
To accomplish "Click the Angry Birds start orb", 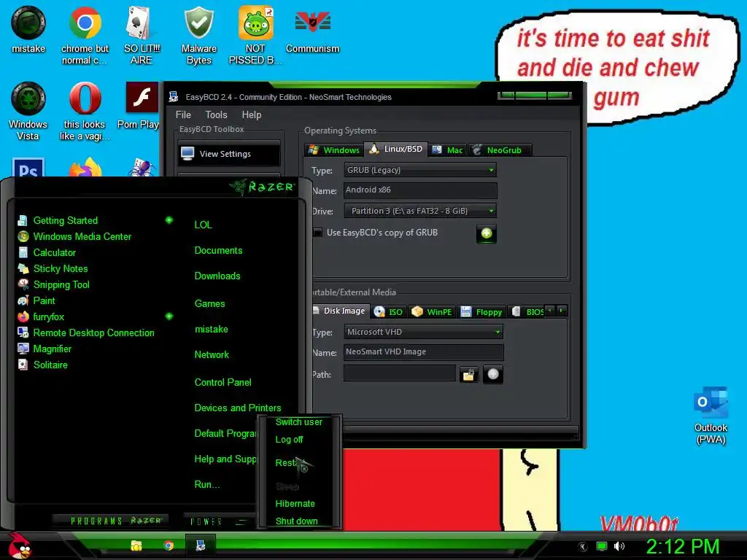I will pos(19,545).
